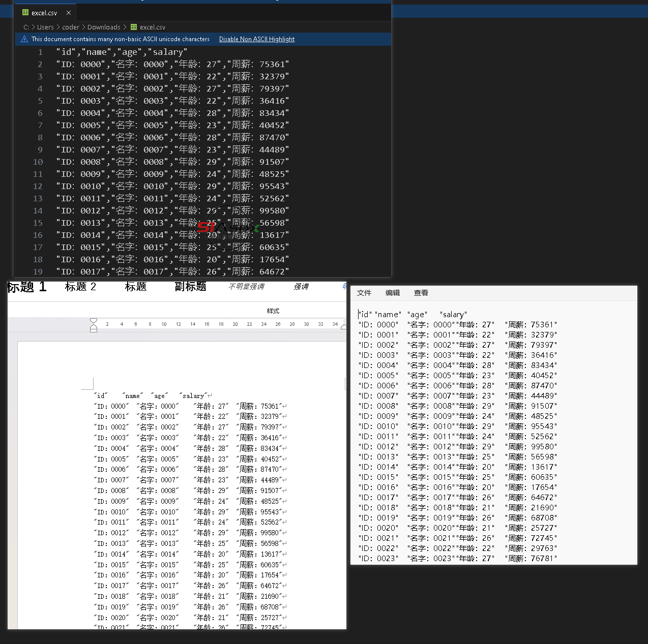Viewport: 648px width, 644px height.
Task: Click the Word header row with "salary"
Action: 153,395
